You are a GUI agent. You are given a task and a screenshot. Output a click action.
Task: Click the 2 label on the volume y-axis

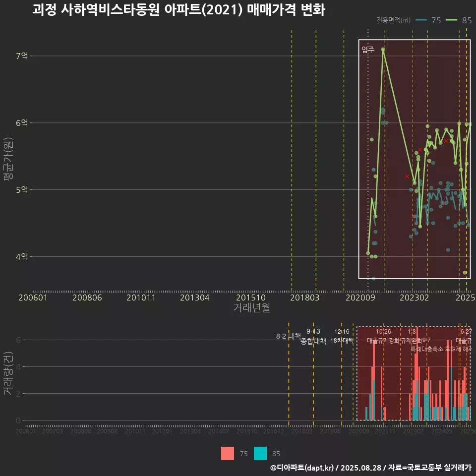click(x=18, y=393)
